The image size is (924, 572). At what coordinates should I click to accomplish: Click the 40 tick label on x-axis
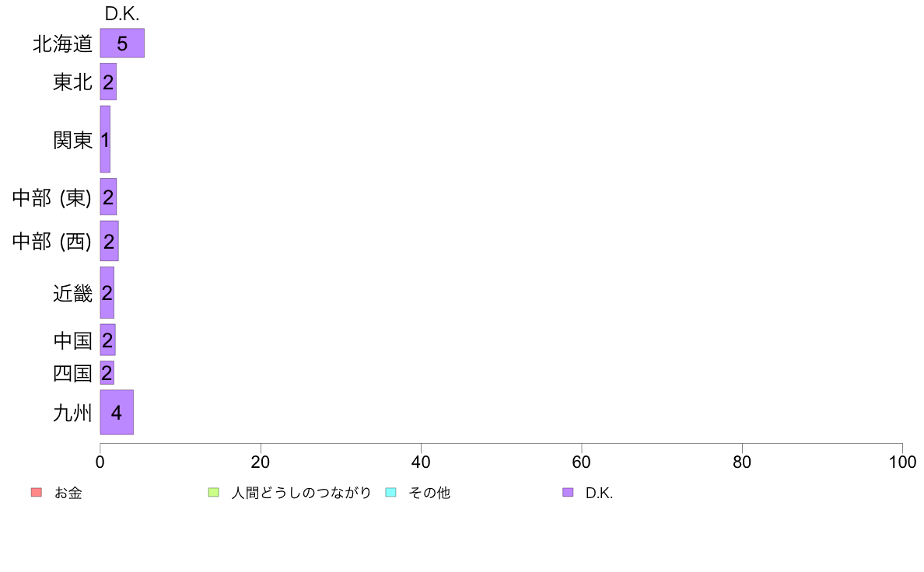(421, 462)
